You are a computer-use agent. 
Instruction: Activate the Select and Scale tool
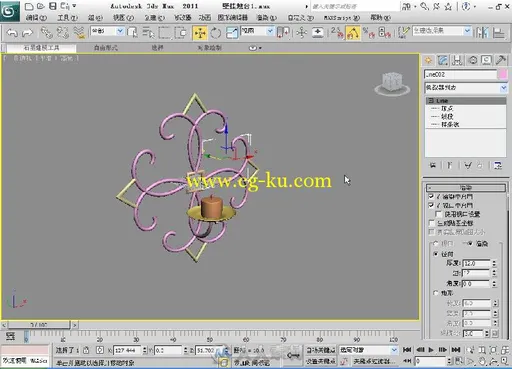tap(232, 33)
